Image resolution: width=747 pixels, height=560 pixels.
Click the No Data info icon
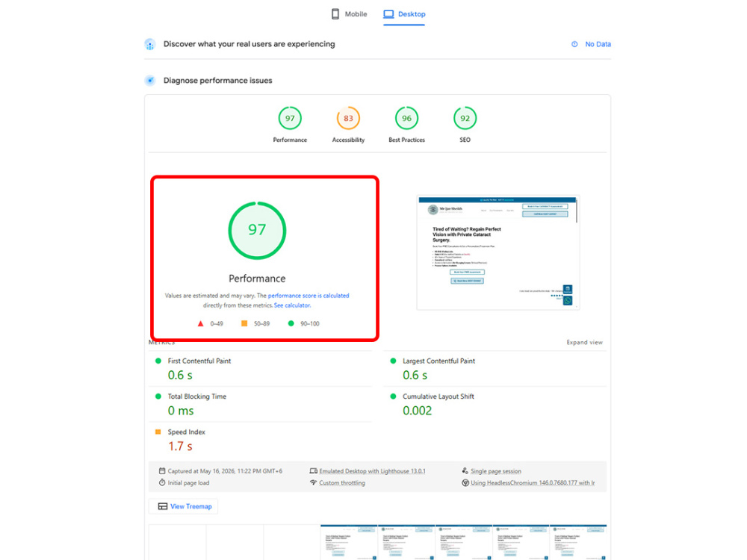click(574, 44)
